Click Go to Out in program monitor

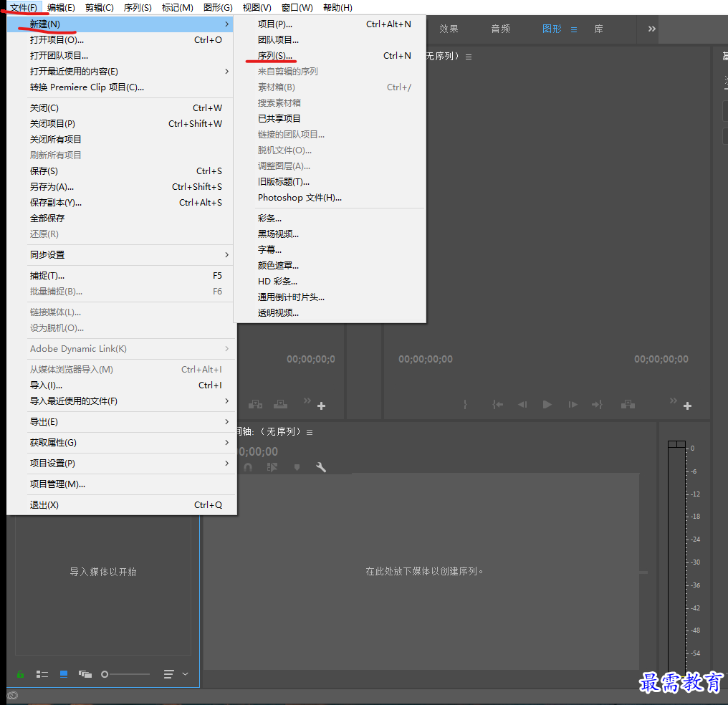[597, 405]
